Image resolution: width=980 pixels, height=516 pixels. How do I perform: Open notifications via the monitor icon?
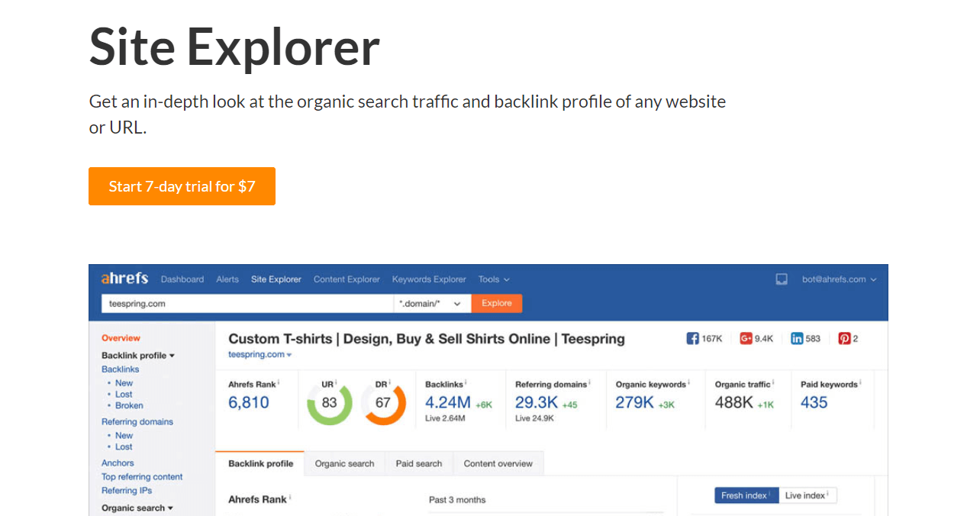(x=781, y=279)
